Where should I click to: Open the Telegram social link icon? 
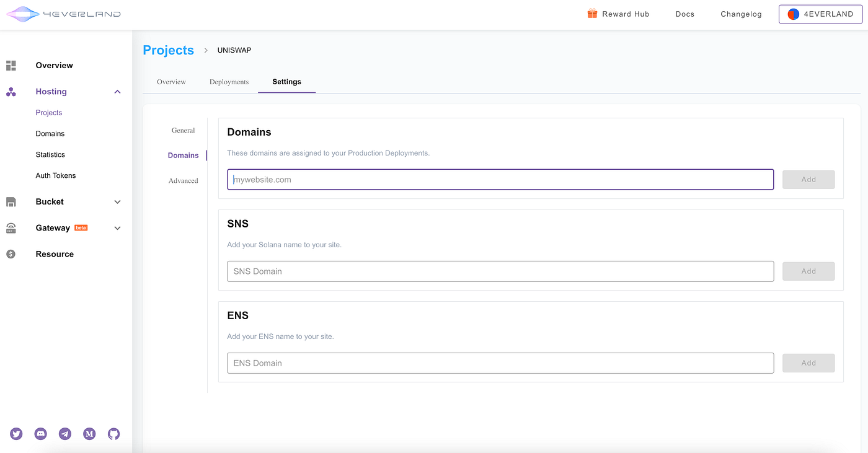point(65,434)
